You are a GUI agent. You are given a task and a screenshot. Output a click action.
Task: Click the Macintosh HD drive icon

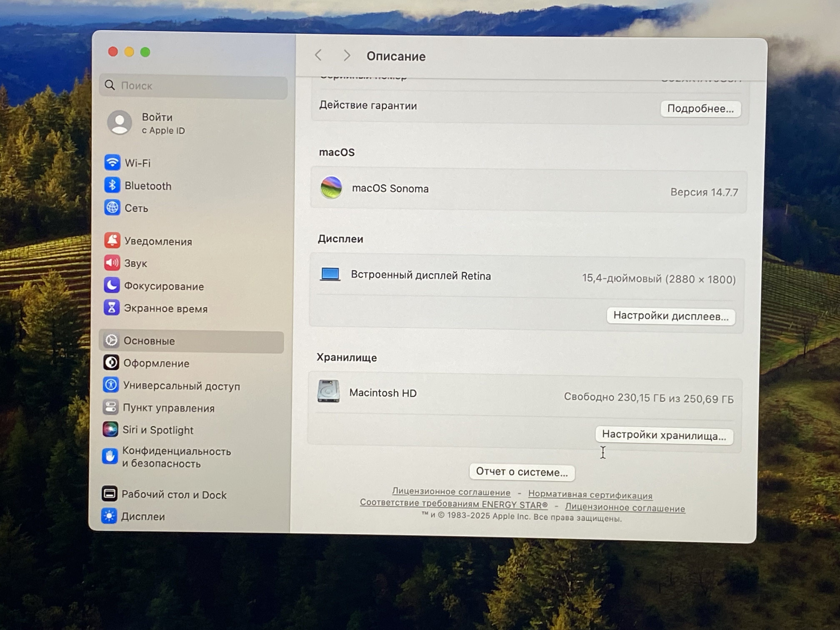[x=329, y=391]
